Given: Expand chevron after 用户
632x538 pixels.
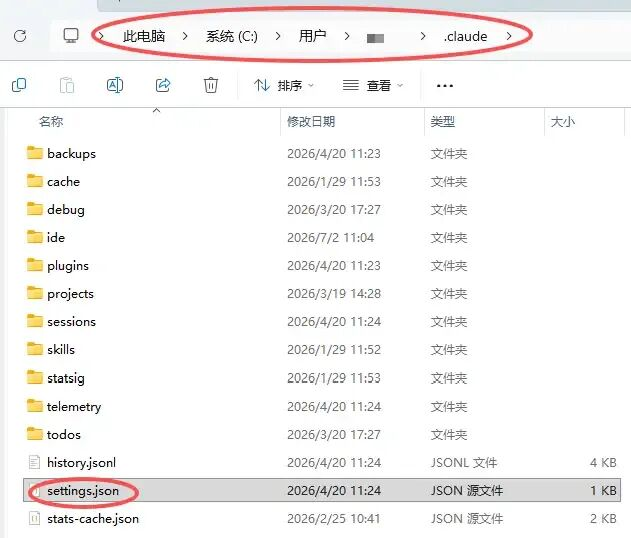Looking at the screenshot, I should pos(347,36).
